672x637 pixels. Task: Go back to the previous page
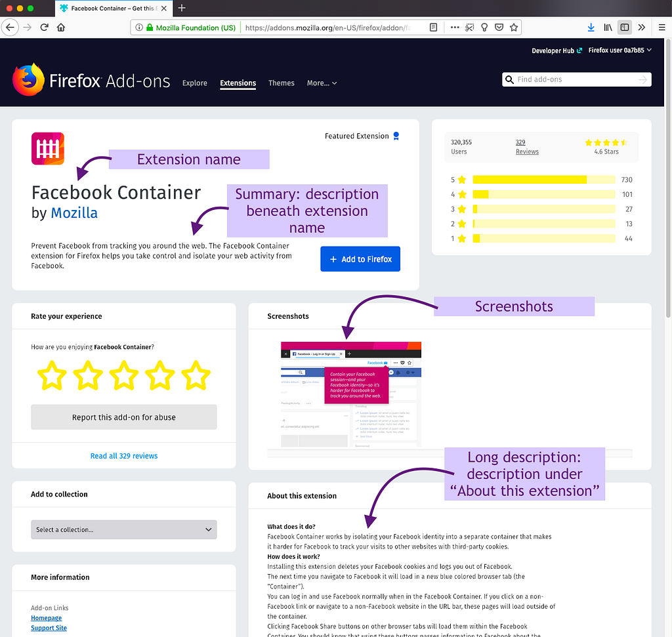[10, 28]
